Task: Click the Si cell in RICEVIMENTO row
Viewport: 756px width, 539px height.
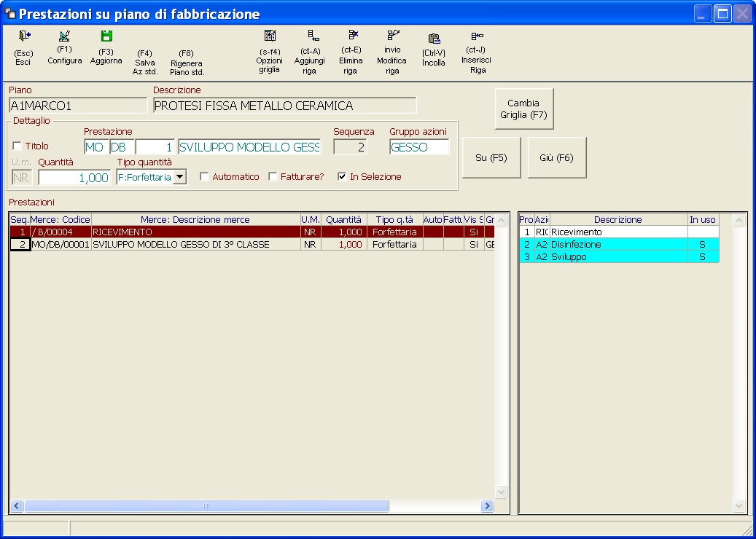Action: [x=473, y=232]
